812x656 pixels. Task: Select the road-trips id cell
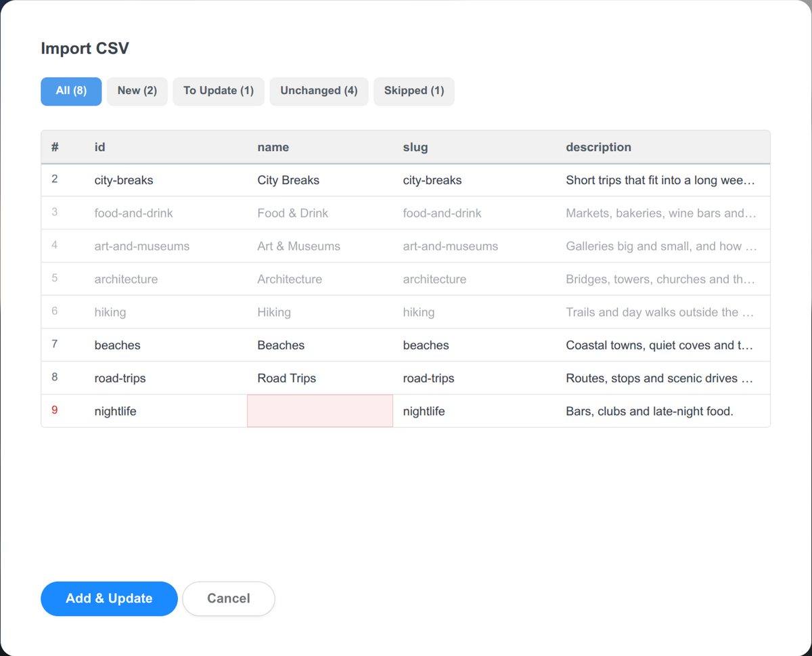(x=166, y=378)
